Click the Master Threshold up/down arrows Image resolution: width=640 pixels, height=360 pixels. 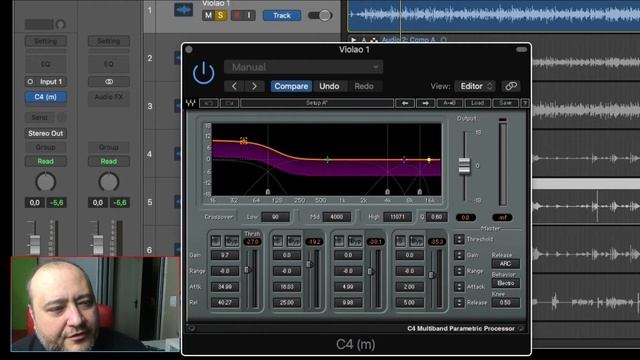(459, 239)
